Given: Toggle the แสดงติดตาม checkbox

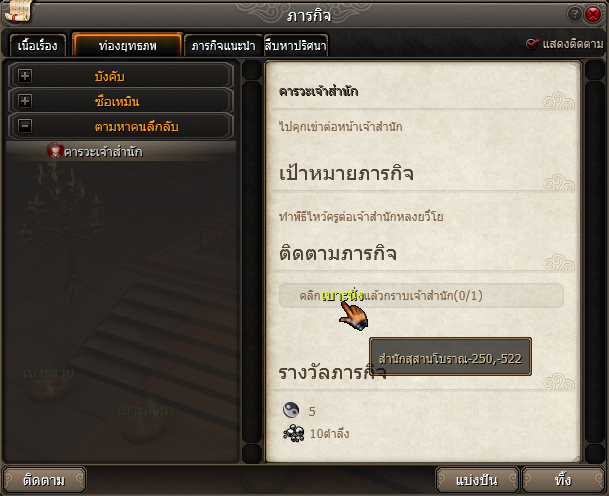Looking at the screenshot, I should [532, 44].
